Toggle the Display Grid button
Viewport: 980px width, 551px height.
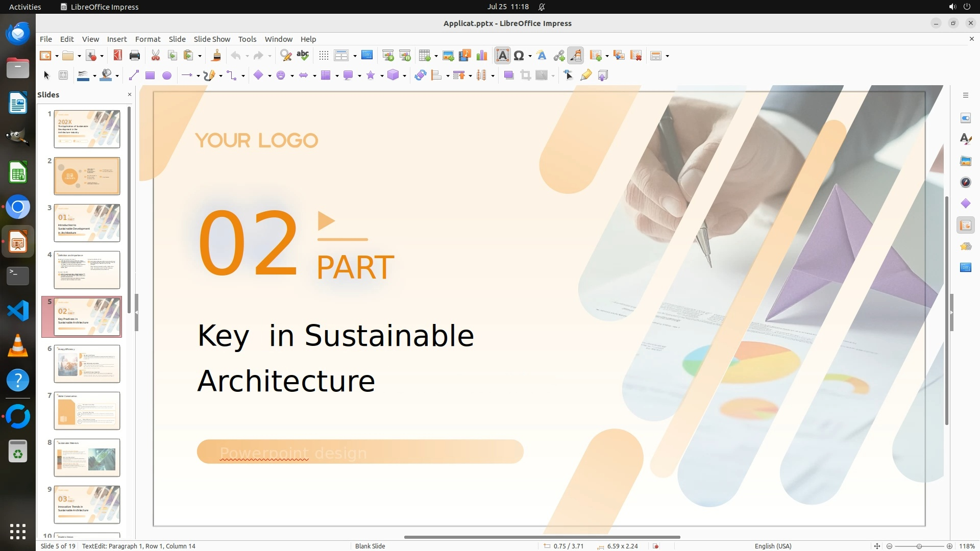pos(324,56)
